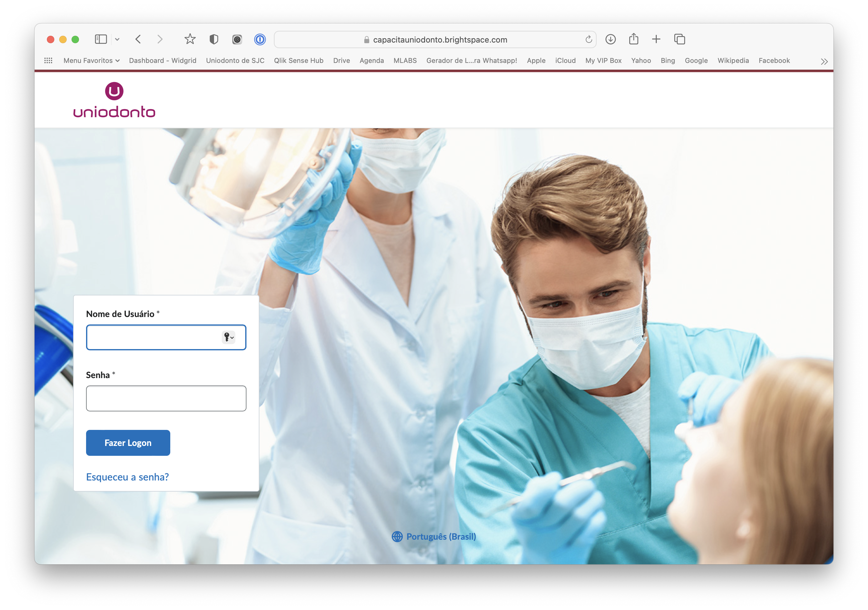Reload the page with refresh icon
868x610 pixels.
589,39
